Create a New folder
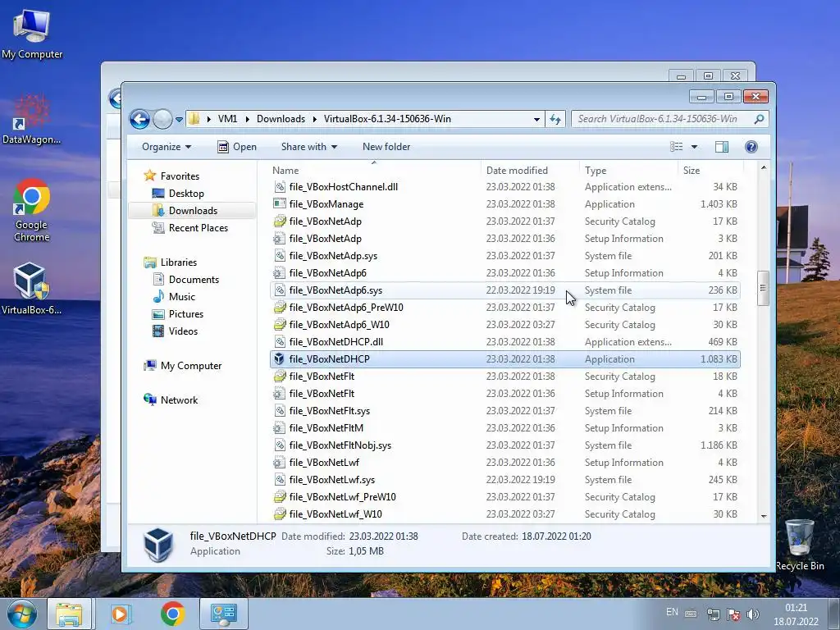 coord(386,147)
